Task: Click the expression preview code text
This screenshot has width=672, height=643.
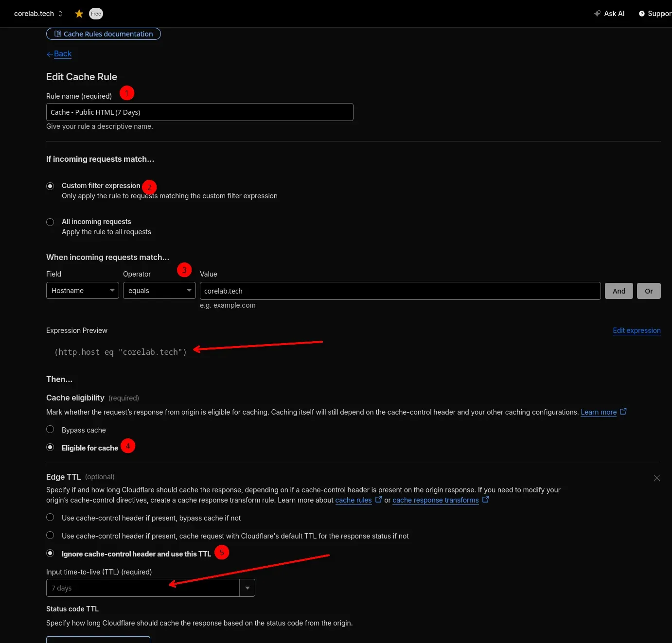Action: click(x=121, y=352)
